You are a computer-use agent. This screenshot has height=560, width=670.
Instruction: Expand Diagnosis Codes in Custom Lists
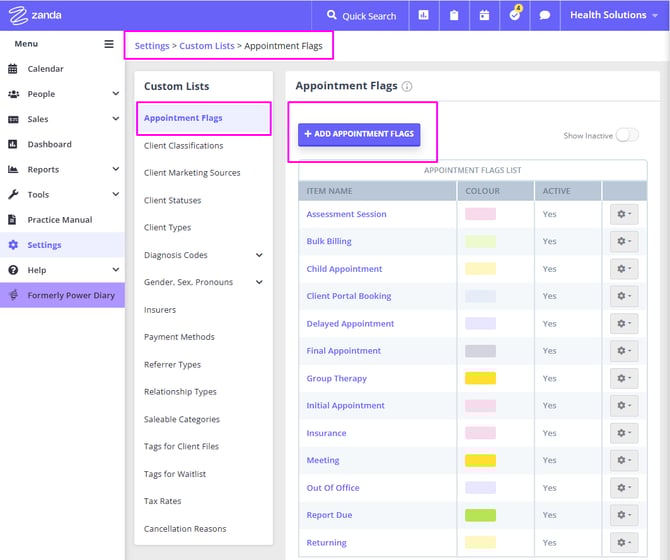pos(259,255)
